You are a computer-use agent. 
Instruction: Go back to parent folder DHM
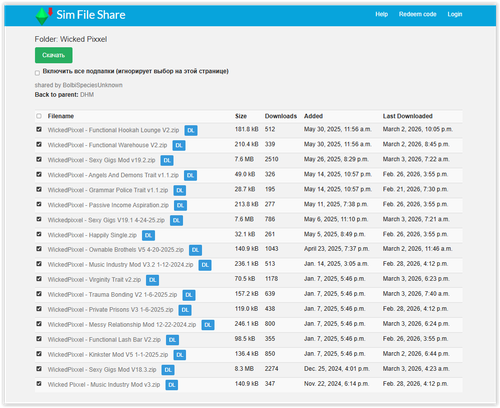click(x=87, y=95)
